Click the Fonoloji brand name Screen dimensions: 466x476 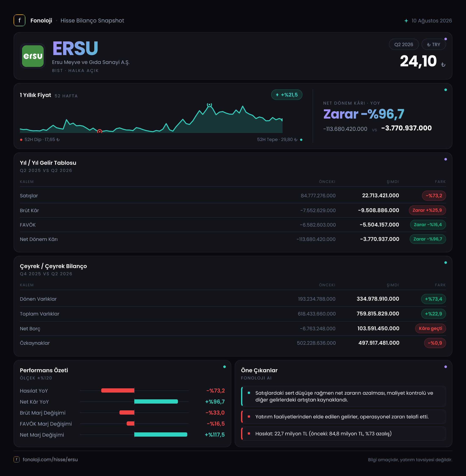(x=41, y=21)
